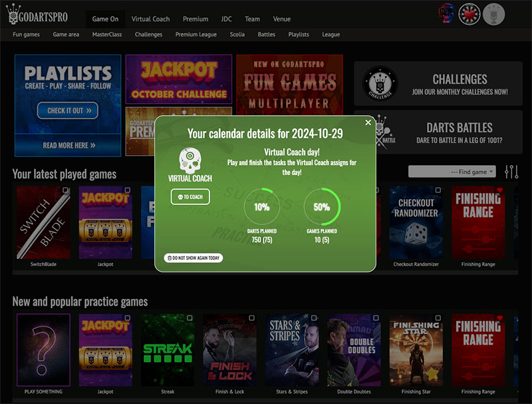Click the '750 (75)' darts planned value
532x404 pixels.
[x=262, y=240]
